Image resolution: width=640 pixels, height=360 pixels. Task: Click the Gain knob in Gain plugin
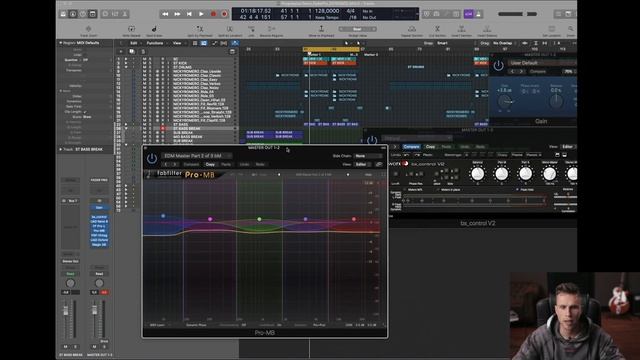click(x=505, y=101)
